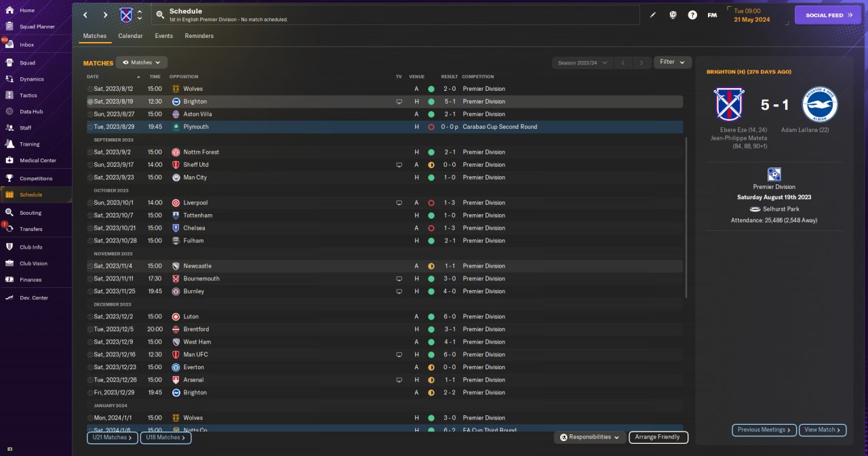Toggle the Nottm Forest row selector
Screen dimensions: 868x456
90,152
